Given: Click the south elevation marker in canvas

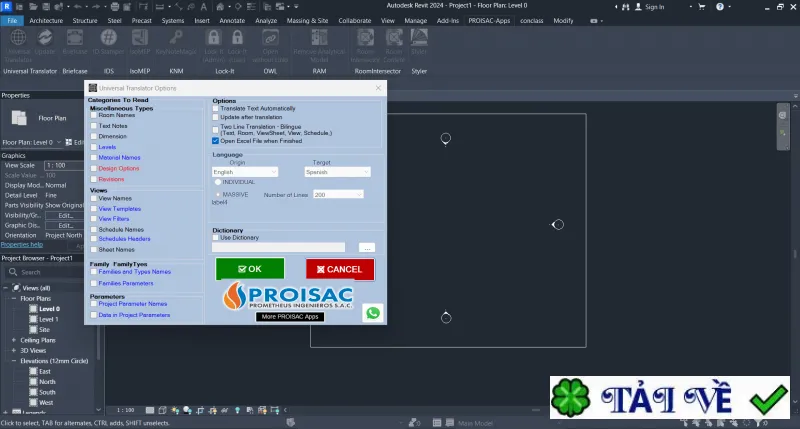Looking at the screenshot, I should pos(446,317).
